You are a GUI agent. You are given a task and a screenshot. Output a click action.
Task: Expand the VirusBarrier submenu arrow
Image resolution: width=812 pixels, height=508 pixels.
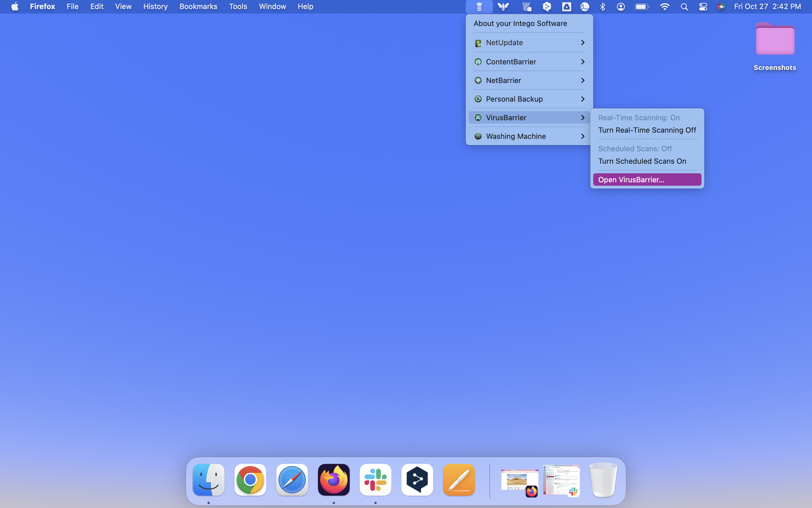pyautogui.click(x=583, y=118)
